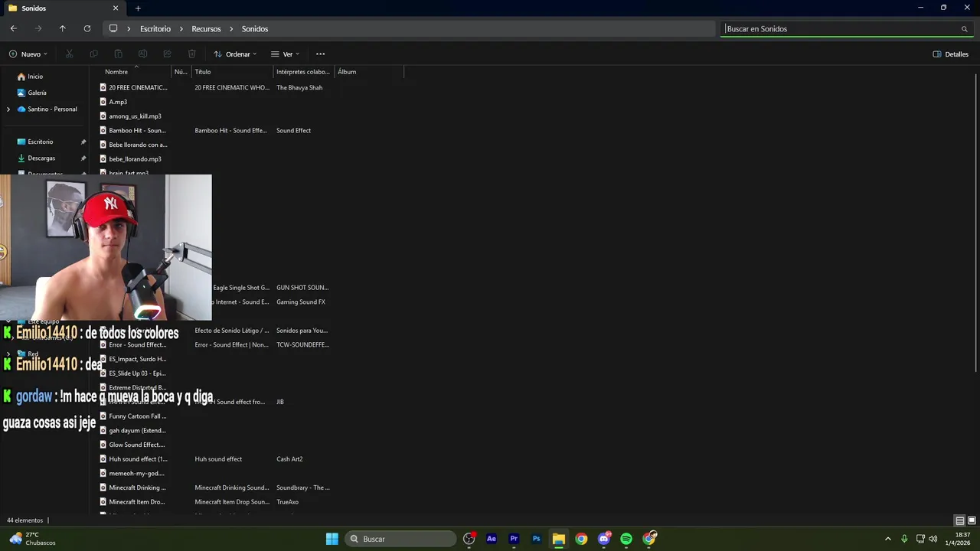Click the taskbar Buscar search box
The image size is (980, 551).
[x=400, y=539]
